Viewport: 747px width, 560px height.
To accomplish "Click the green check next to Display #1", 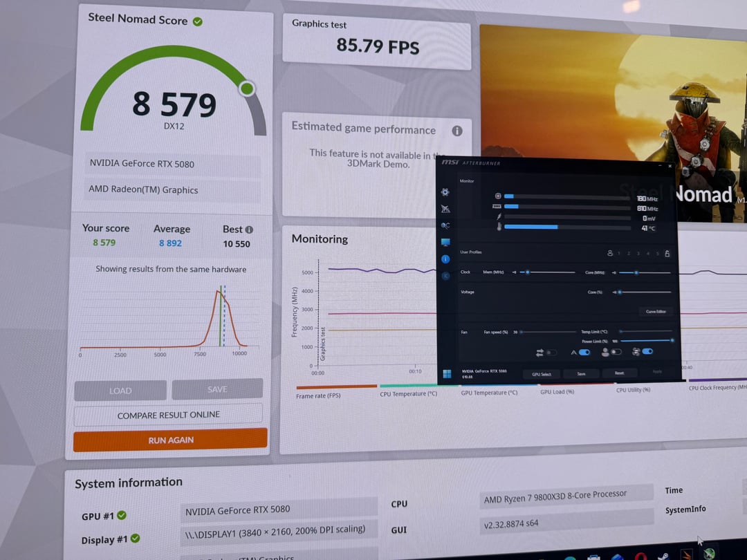I will click(x=136, y=538).
